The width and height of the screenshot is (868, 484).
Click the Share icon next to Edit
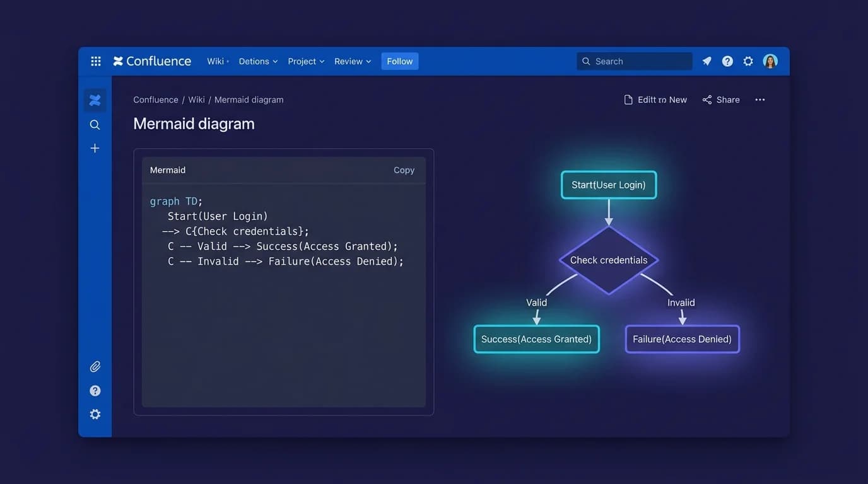tap(720, 99)
